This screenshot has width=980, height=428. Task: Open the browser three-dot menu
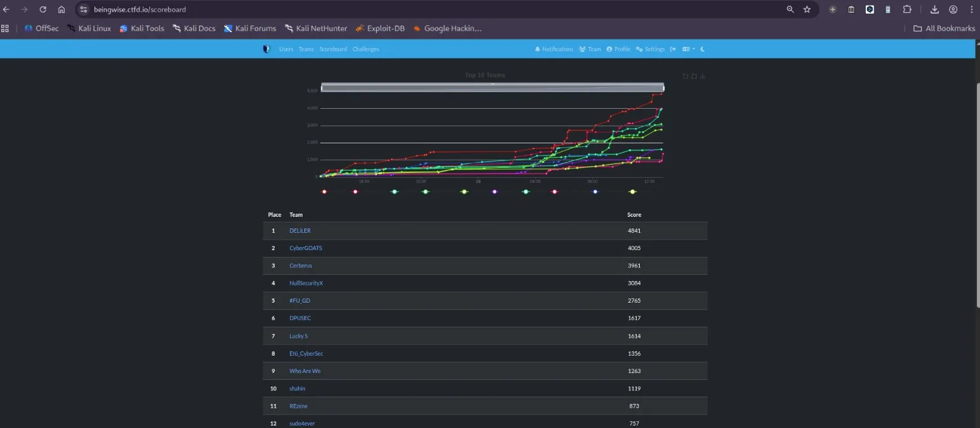[x=971, y=9]
